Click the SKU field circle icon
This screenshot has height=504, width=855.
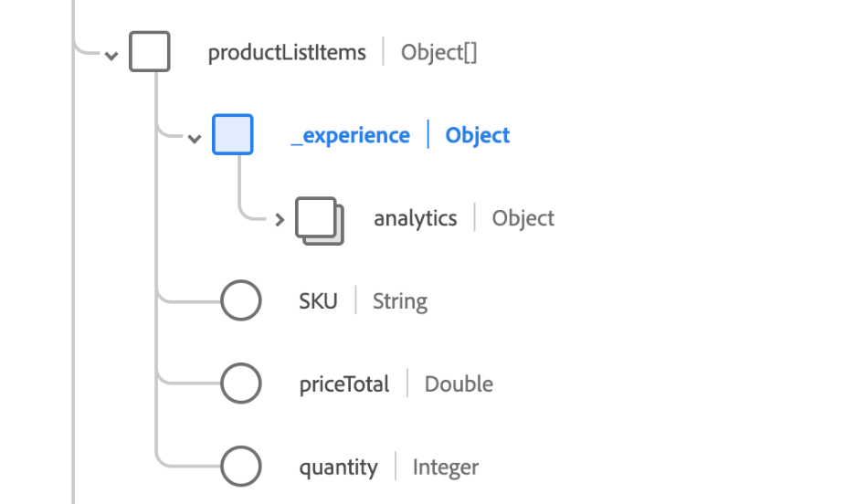pyautogui.click(x=241, y=301)
